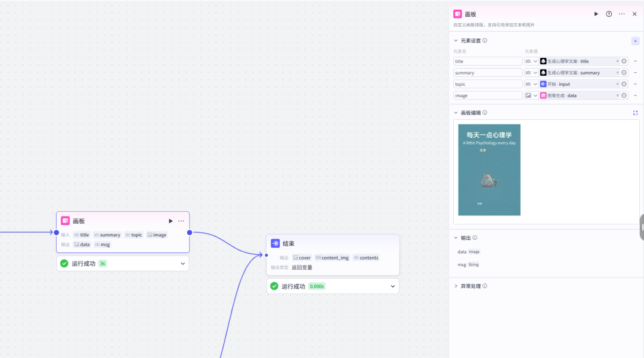Remove the title element row

[636, 61]
